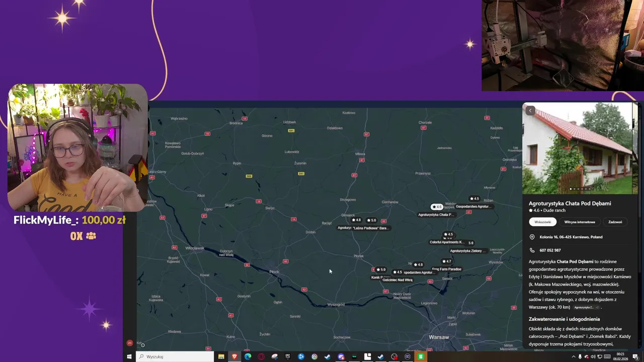Select phone number 607 052 987
This screenshot has height=362, width=644.
(x=550, y=250)
